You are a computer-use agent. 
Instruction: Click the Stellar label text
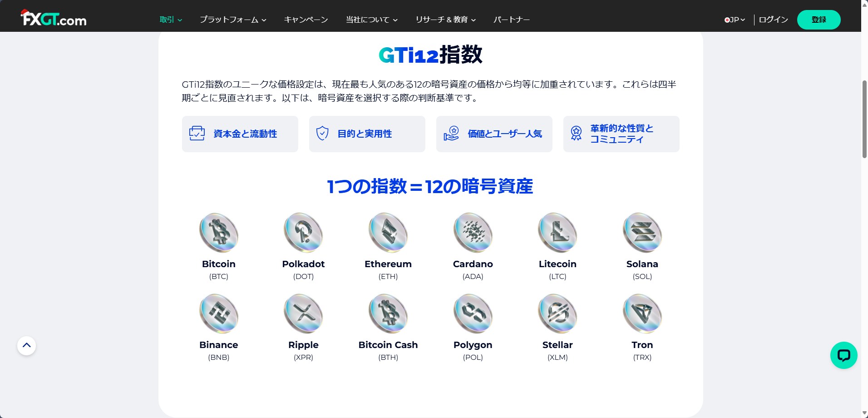pos(557,345)
